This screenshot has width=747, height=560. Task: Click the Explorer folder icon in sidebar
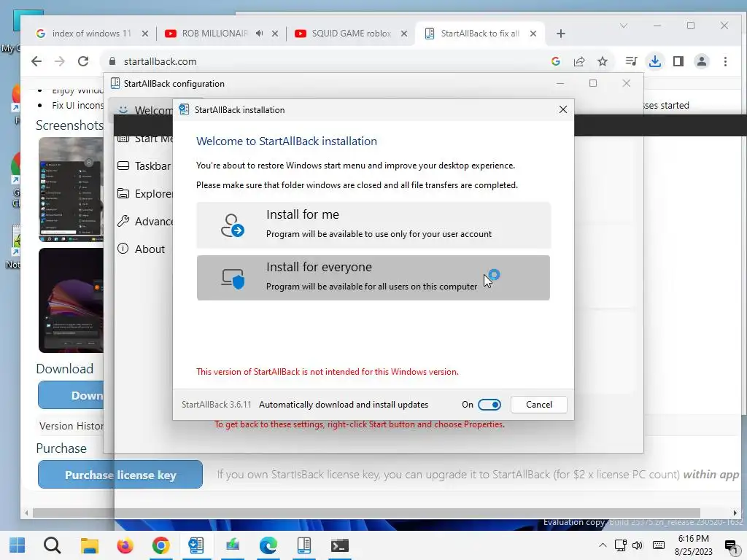click(123, 193)
